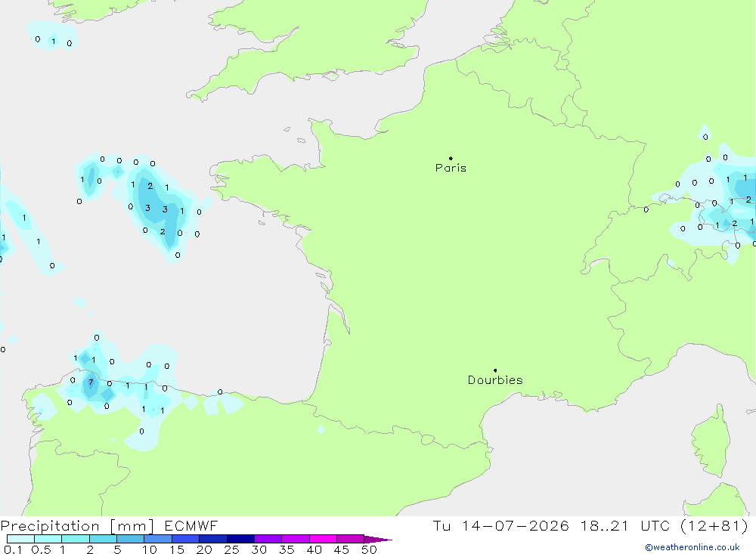Click the Paris location dot marker
756x554 pixels.
coord(451,158)
